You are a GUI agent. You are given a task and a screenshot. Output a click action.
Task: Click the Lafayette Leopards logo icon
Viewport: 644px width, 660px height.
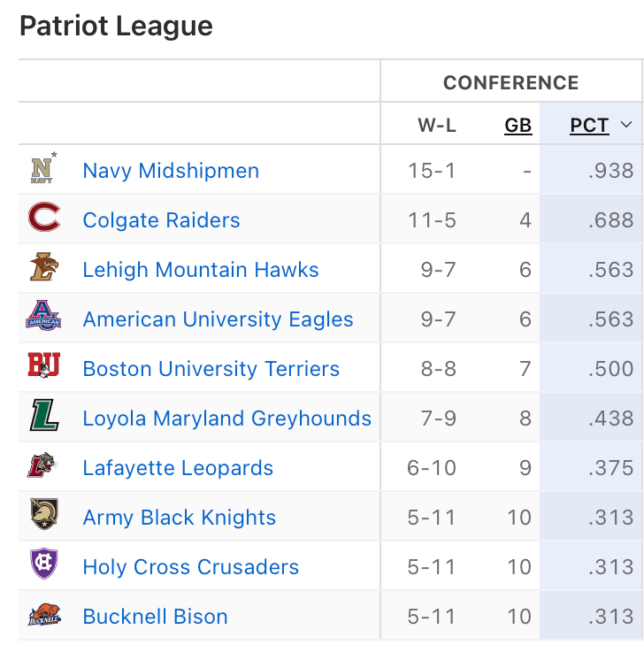click(x=43, y=466)
